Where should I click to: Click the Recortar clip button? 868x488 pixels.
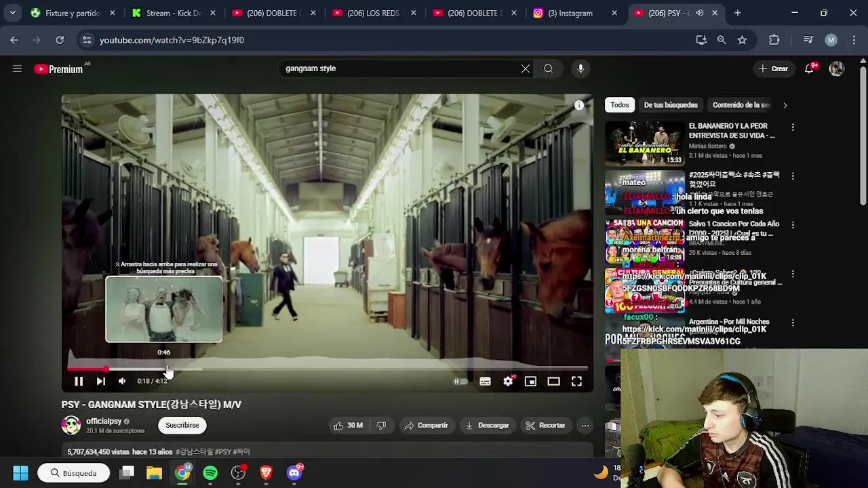click(x=545, y=425)
